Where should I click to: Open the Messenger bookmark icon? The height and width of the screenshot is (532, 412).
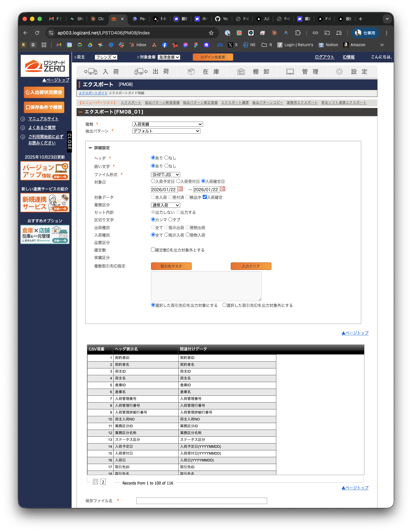click(x=185, y=45)
